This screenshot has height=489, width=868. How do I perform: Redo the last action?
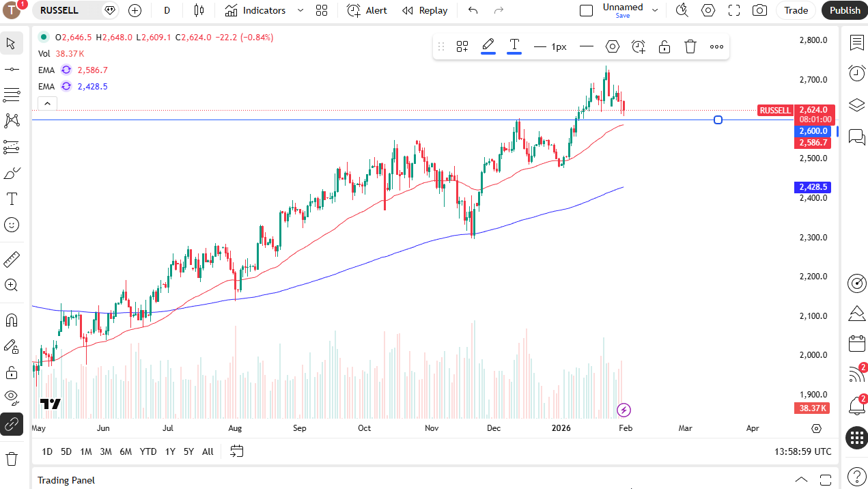499,10
